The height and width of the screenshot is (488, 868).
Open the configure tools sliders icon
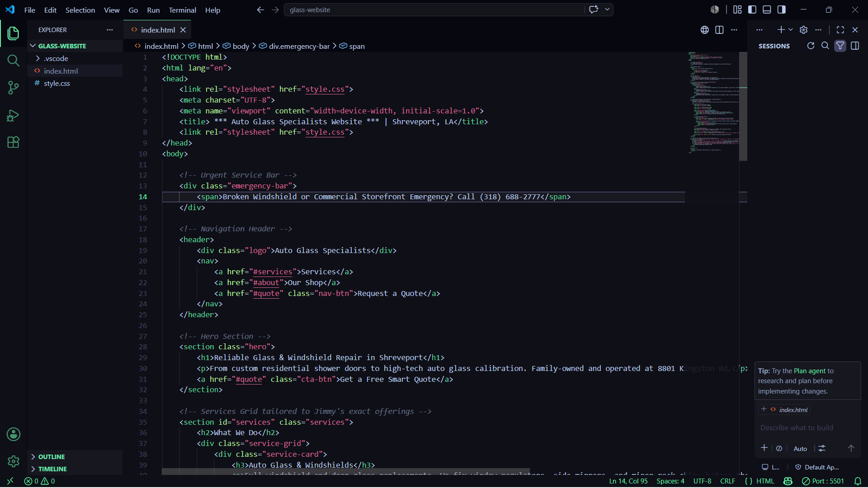click(822, 448)
